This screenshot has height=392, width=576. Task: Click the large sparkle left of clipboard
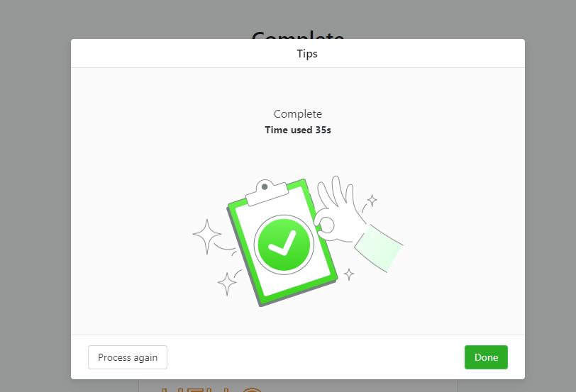coord(207,236)
